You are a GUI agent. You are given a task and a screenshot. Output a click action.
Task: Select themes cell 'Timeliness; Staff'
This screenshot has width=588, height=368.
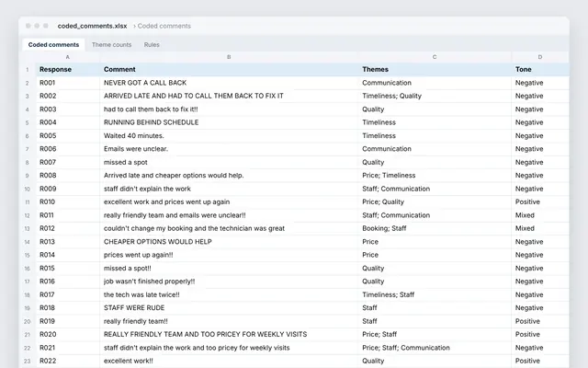435,294
